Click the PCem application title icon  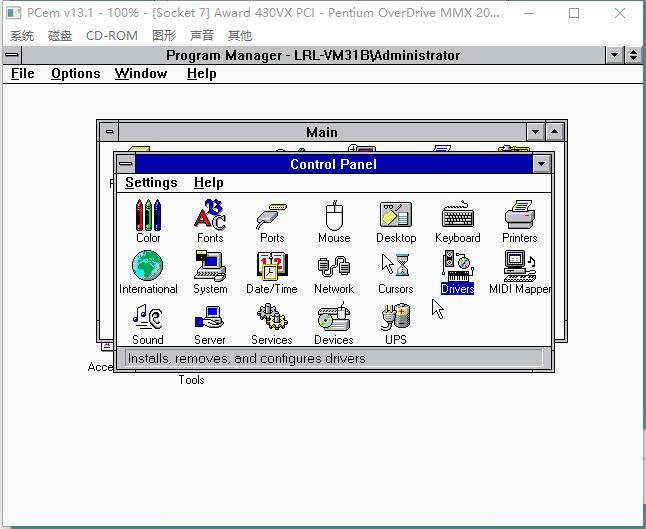14,13
